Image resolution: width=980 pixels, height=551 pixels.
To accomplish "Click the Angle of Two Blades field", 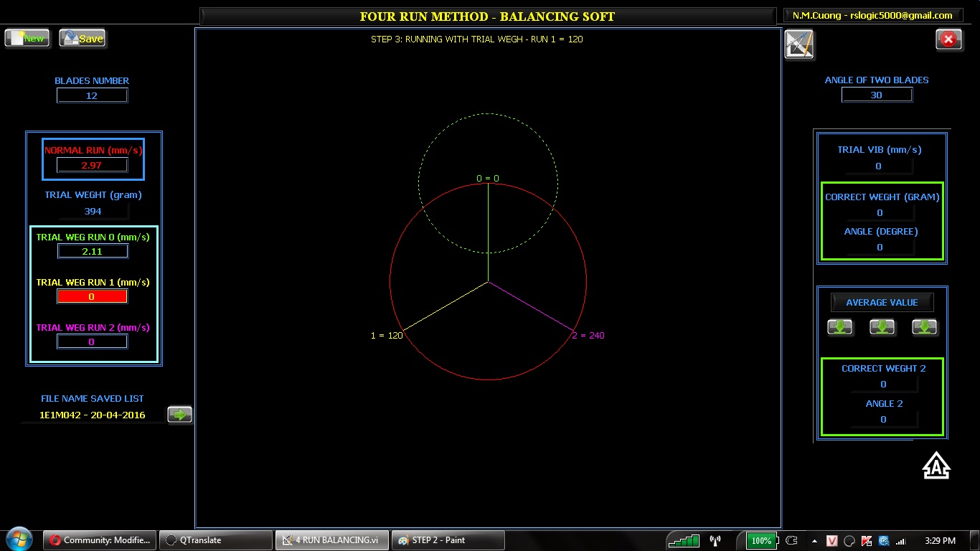I will point(877,95).
